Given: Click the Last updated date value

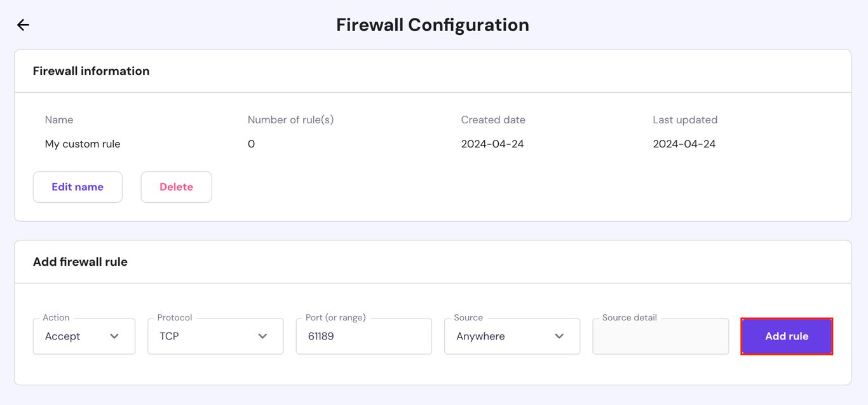Looking at the screenshot, I should (685, 144).
